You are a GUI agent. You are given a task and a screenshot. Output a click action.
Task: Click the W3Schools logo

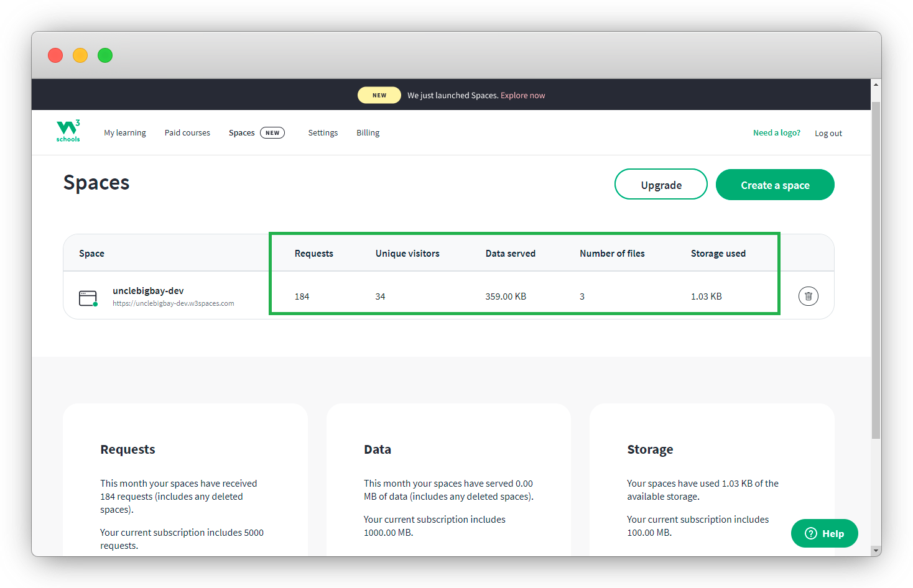pyautogui.click(x=68, y=131)
